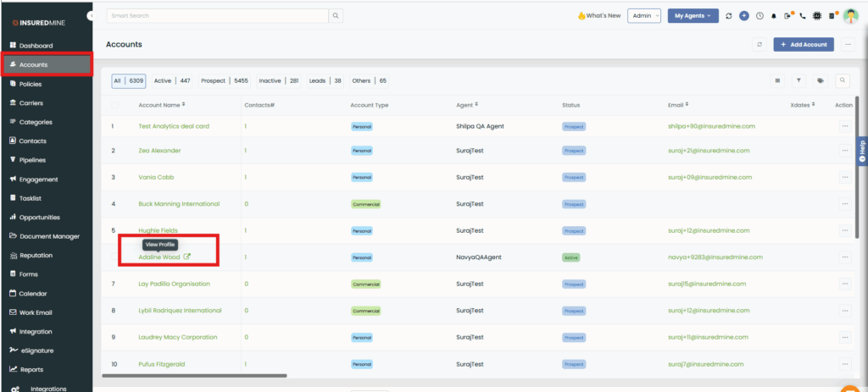This screenshot has width=868, height=392.
Task: Open the column chooser icon
Action: coord(777,80)
